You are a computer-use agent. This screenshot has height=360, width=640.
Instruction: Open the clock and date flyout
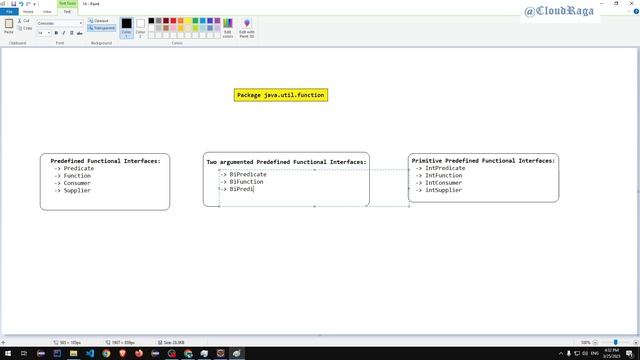click(x=611, y=353)
